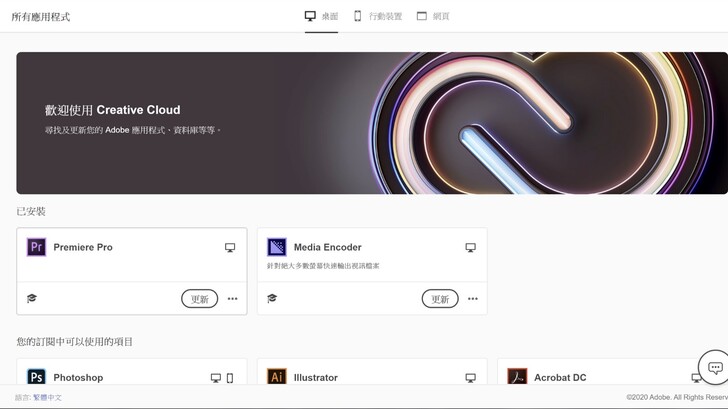Screen dimensions: 728x409
Task: Switch to the 網頁 web tab
Action: tap(433, 16)
